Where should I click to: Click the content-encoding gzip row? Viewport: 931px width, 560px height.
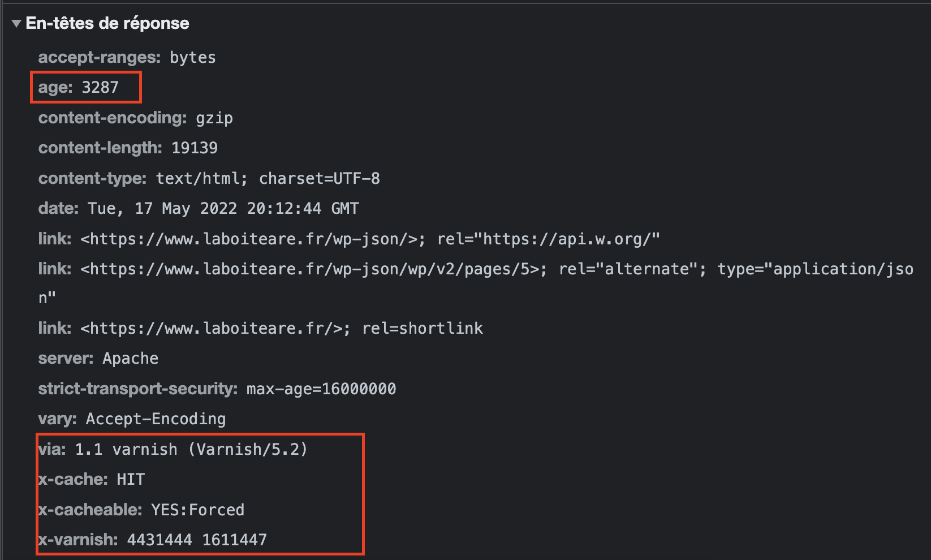(135, 118)
